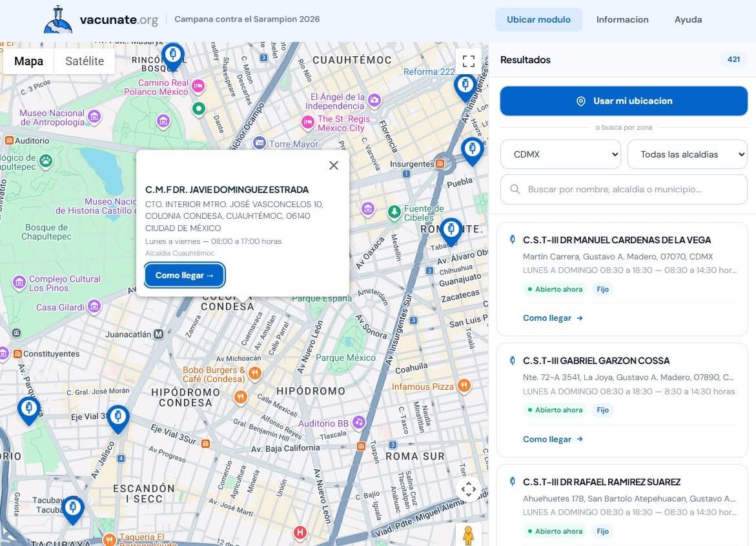Click the pan/recenter arrows icon on the map
This screenshot has height=546, width=756.
click(x=469, y=489)
